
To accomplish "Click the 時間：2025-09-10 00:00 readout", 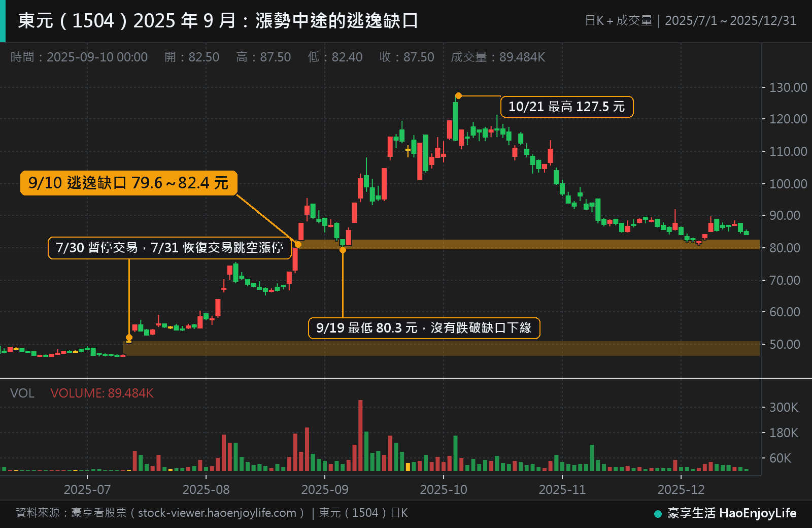I will [x=79, y=57].
